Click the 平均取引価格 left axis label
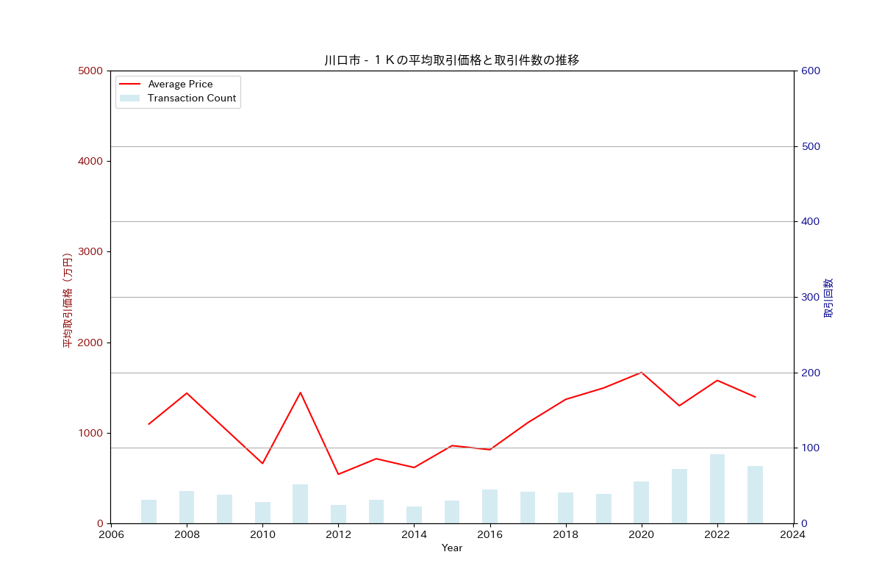The height and width of the screenshot is (588, 882). pyautogui.click(x=67, y=300)
